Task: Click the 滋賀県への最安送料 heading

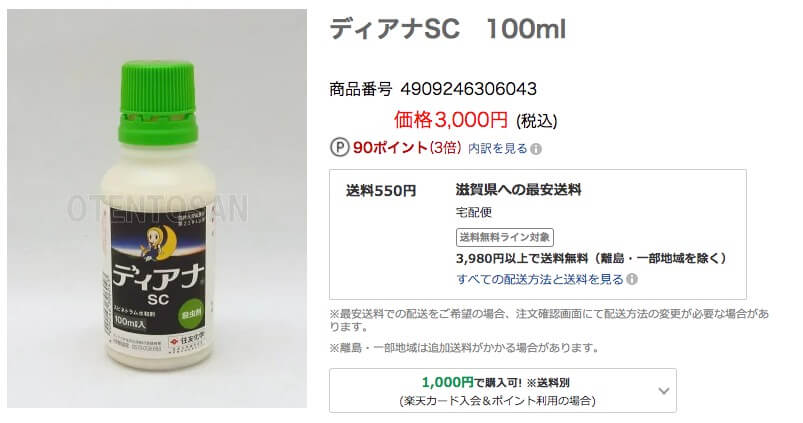Action: 518,190
